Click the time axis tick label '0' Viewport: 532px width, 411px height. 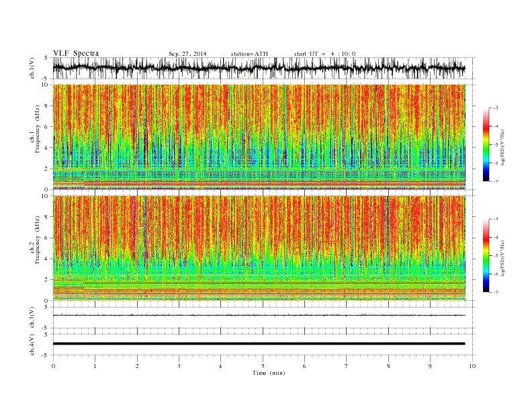point(53,366)
